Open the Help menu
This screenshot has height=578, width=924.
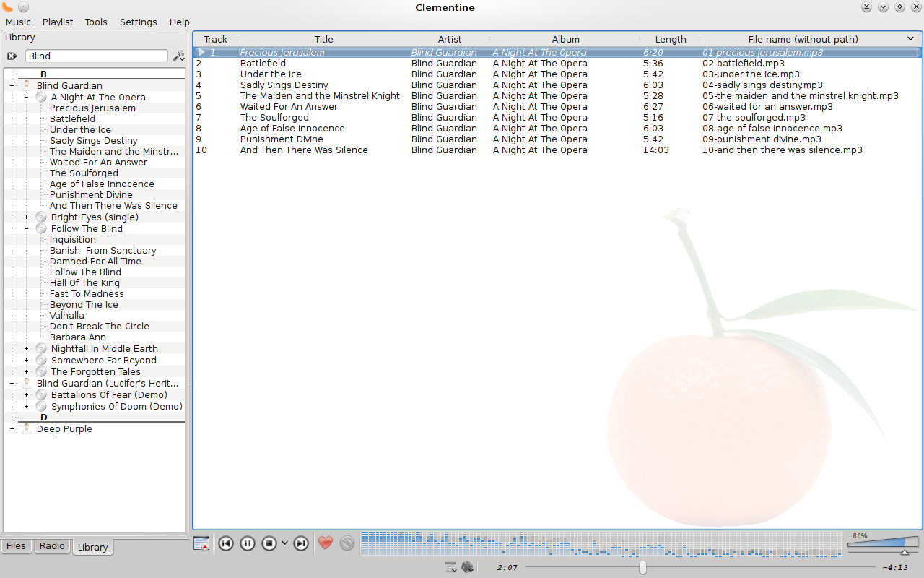179,22
